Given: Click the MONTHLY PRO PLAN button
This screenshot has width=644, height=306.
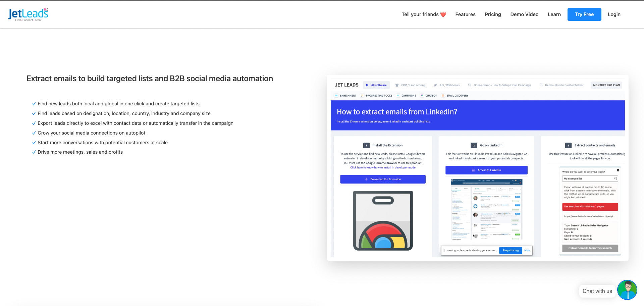Looking at the screenshot, I should (606, 85).
